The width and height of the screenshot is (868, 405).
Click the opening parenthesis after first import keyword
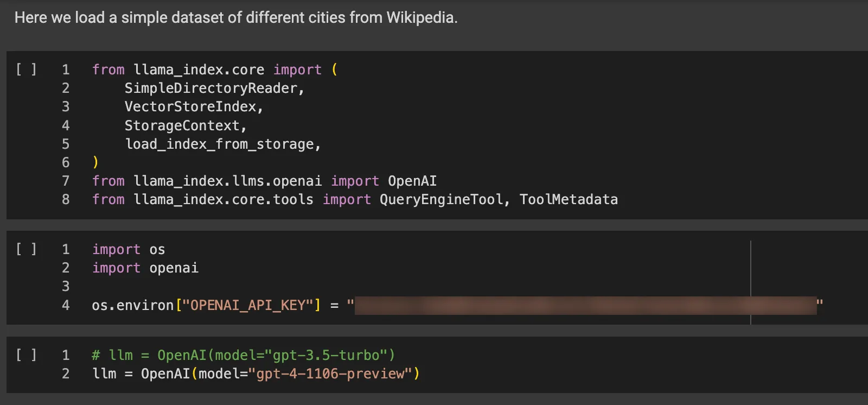coord(334,70)
